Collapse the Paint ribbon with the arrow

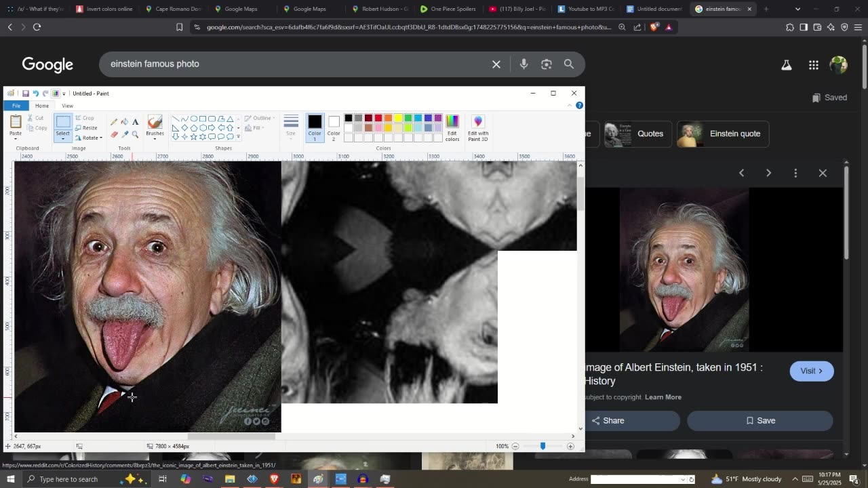pyautogui.click(x=569, y=106)
